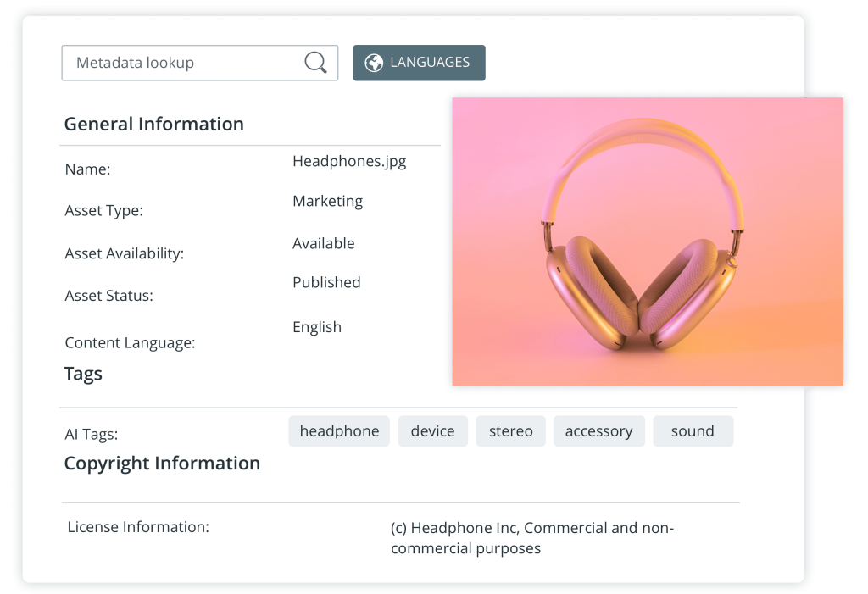Click the Available asset availability value
Screen dimensions: 868x594
click(323, 243)
